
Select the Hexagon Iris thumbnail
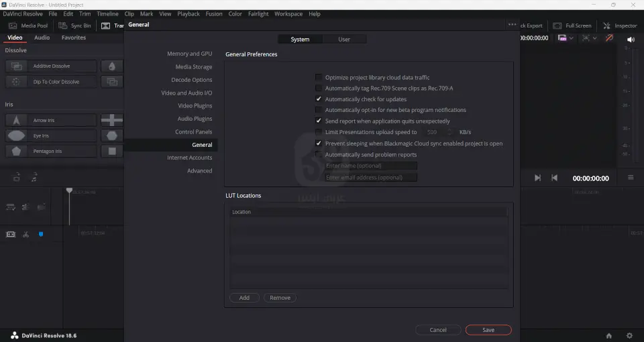112,135
